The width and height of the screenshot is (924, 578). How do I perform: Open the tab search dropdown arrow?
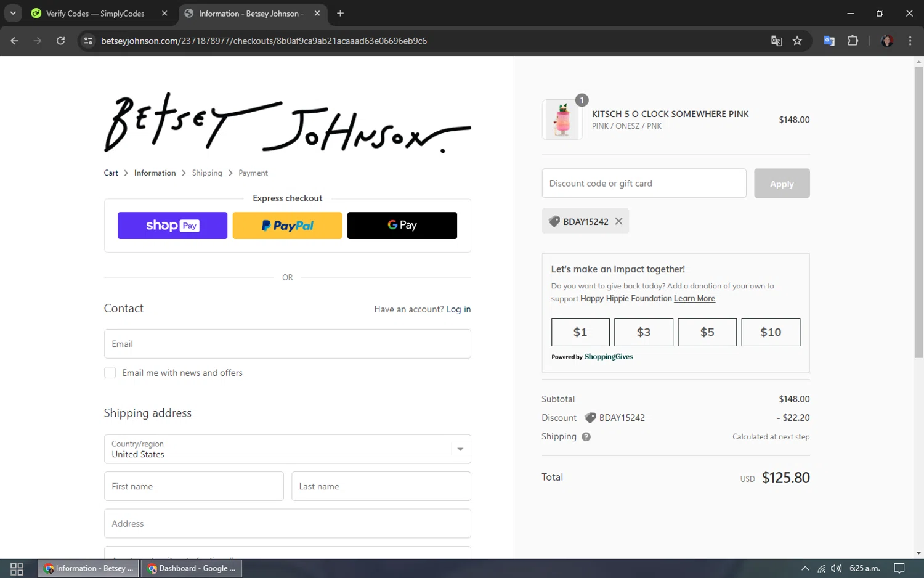(13, 13)
